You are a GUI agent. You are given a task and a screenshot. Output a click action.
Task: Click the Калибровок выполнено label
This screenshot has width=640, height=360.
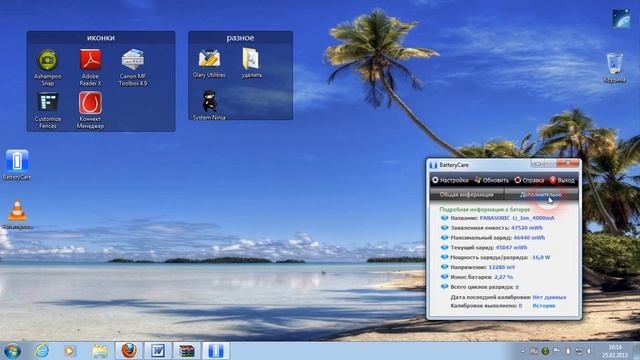click(x=484, y=305)
